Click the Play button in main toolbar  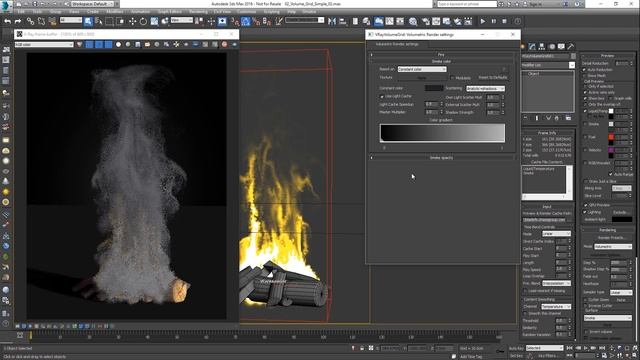tap(483, 21)
